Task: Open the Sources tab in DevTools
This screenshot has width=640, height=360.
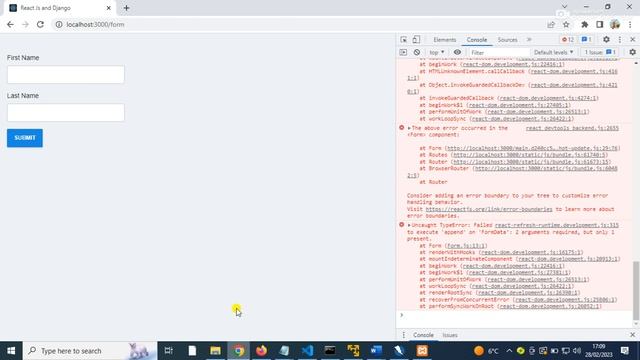Action: click(507, 40)
